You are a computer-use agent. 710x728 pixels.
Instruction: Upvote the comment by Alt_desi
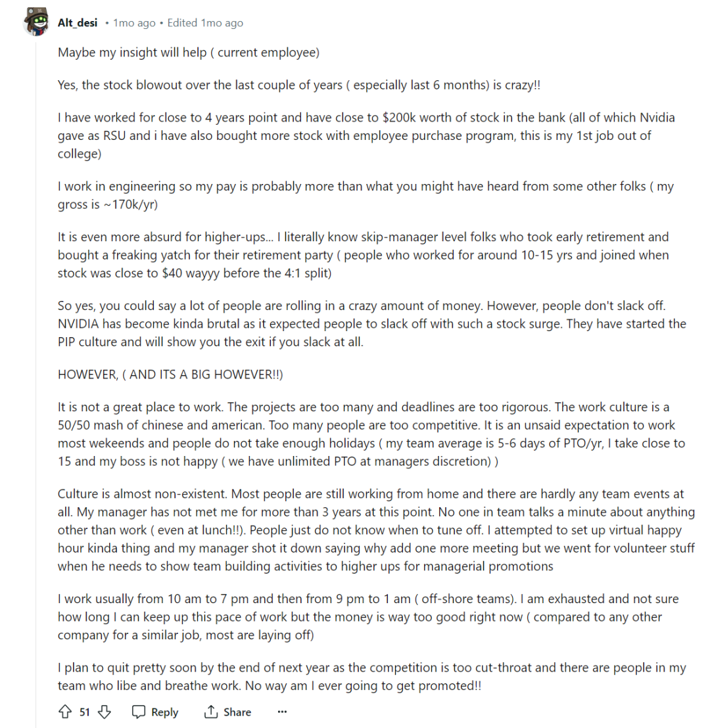click(65, 712)
